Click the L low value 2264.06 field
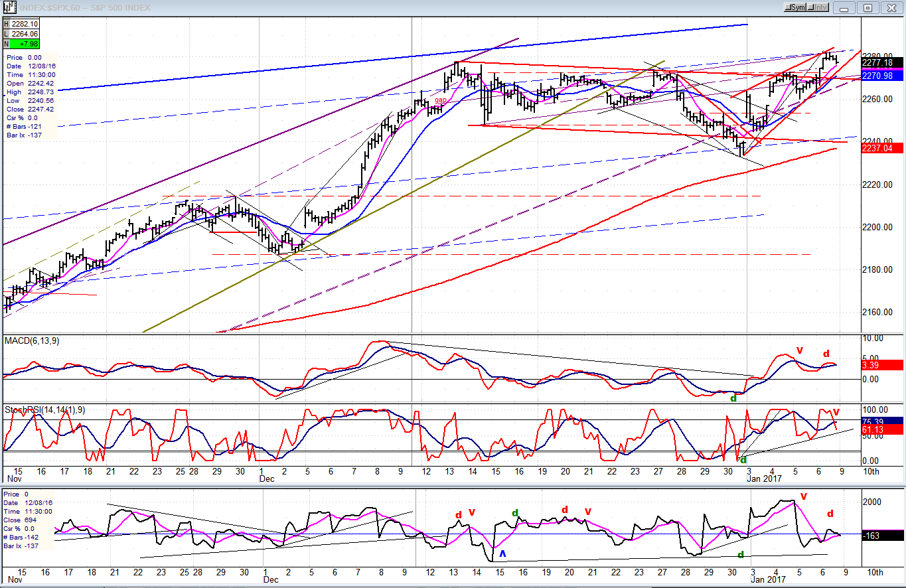906x588 pixels. [x=21, y=34]
